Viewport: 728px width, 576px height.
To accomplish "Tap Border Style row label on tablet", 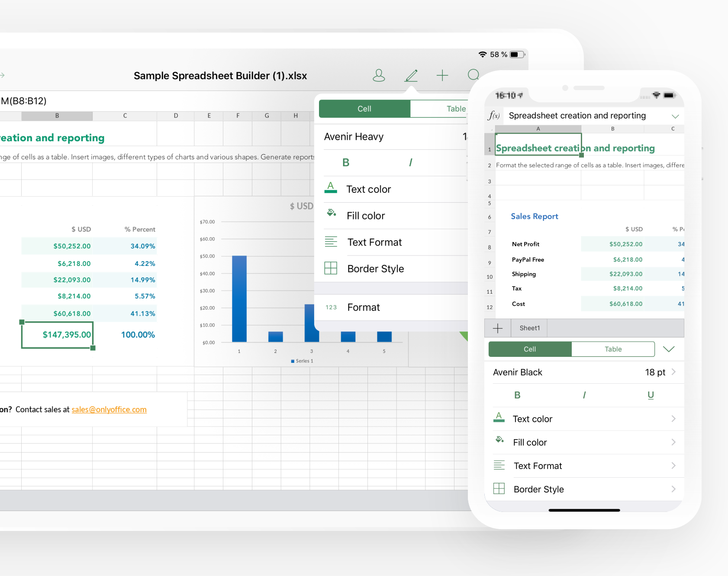I will tap(376, 269).
